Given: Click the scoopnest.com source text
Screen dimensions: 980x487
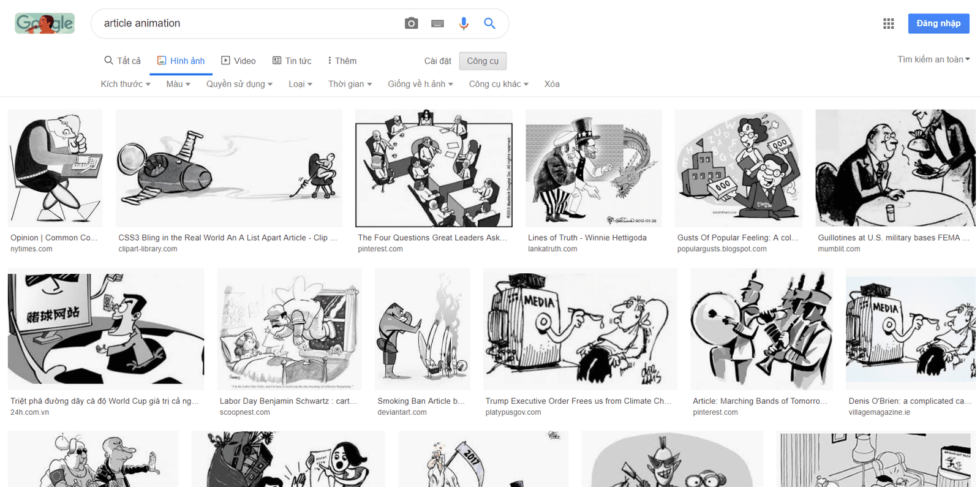Looking at the screenshot, I should click(245, 413).
